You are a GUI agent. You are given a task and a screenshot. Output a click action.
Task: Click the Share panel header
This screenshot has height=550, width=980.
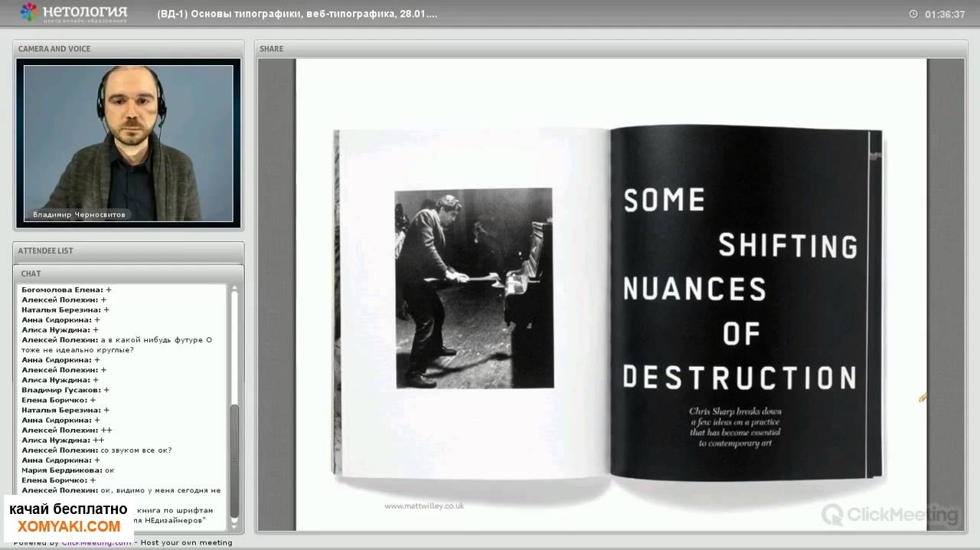pos(609,48)
